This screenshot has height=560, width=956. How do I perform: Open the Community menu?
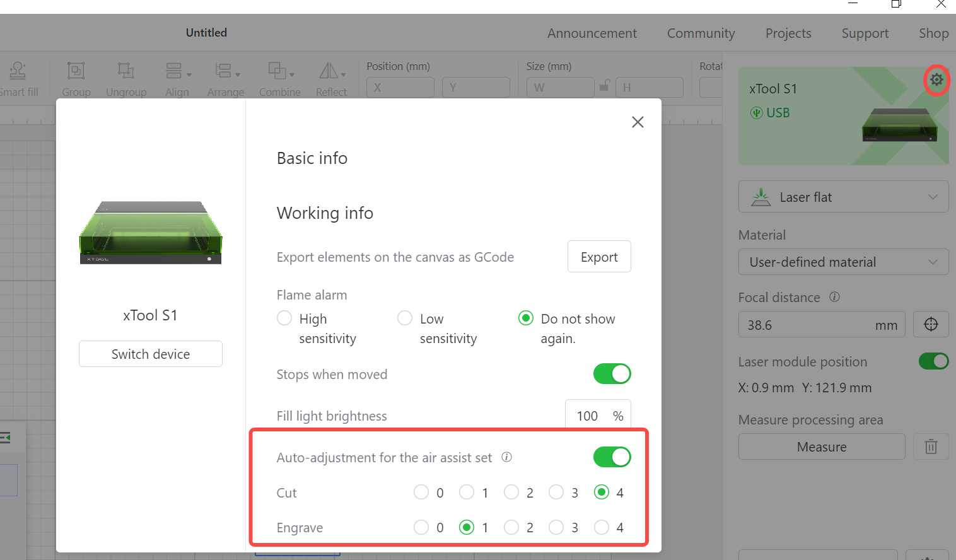point(701,33)
